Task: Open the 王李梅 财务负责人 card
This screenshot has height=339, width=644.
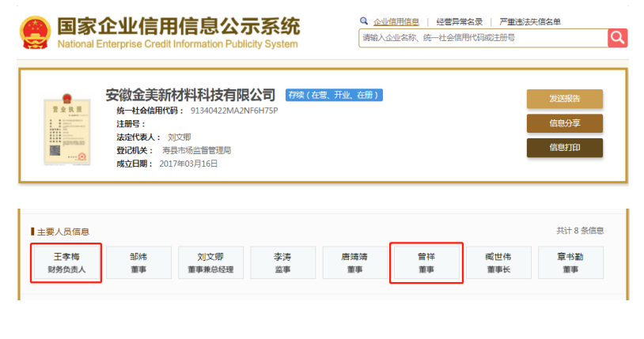Action: [x=66, y=262]
